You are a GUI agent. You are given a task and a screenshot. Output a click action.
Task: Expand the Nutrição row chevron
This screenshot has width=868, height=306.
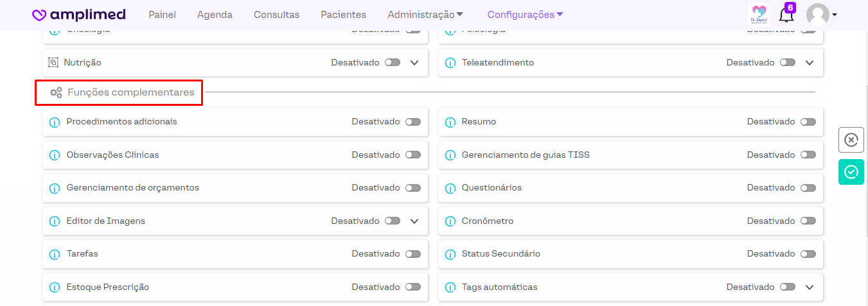point(414,63)
